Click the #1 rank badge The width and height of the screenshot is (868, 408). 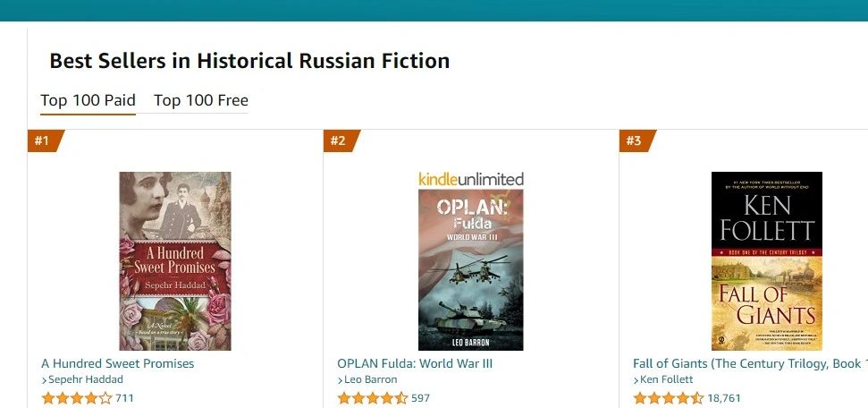[43, 140]
